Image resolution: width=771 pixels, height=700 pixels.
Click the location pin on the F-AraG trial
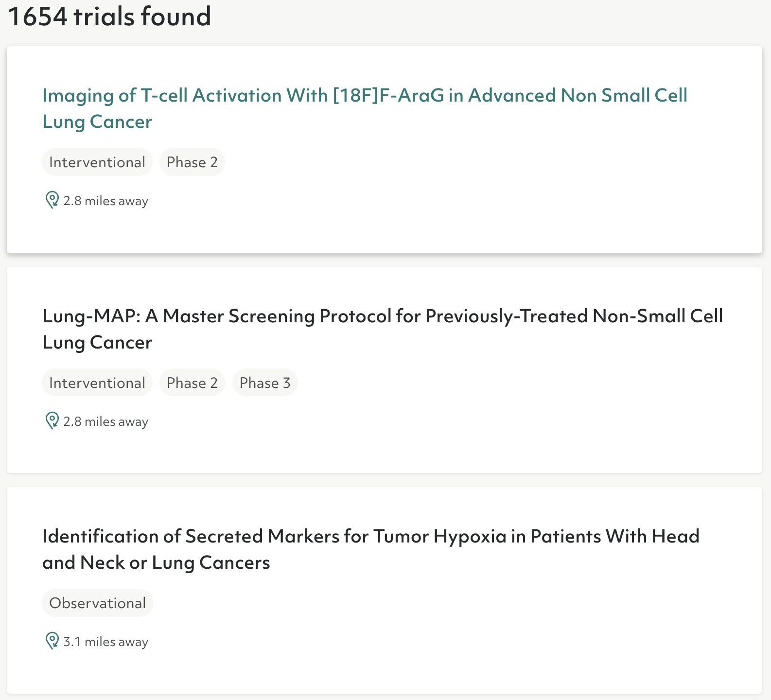coord(52,200)
